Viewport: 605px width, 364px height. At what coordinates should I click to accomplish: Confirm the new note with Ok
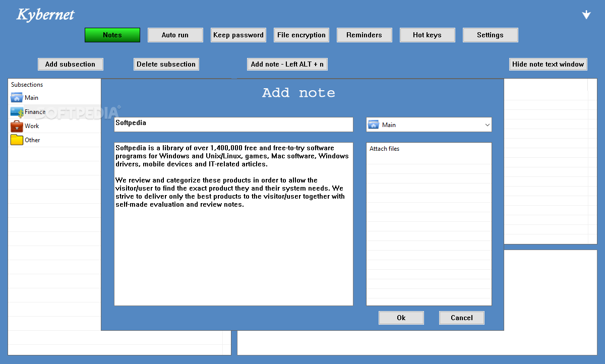click(401, 318)
